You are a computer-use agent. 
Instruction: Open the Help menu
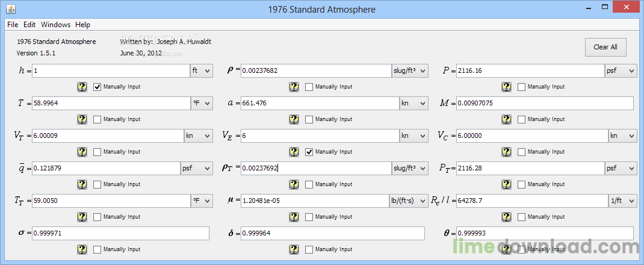(82, 25)
